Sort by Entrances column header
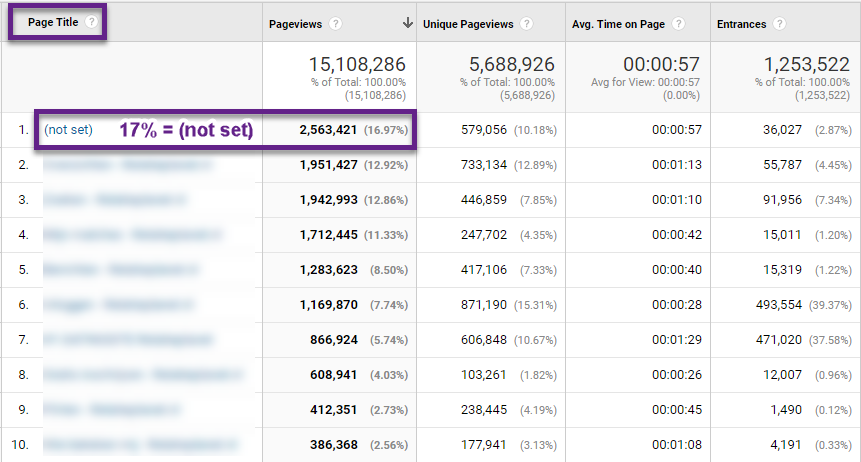861x462 pixels. pos(741,24)
